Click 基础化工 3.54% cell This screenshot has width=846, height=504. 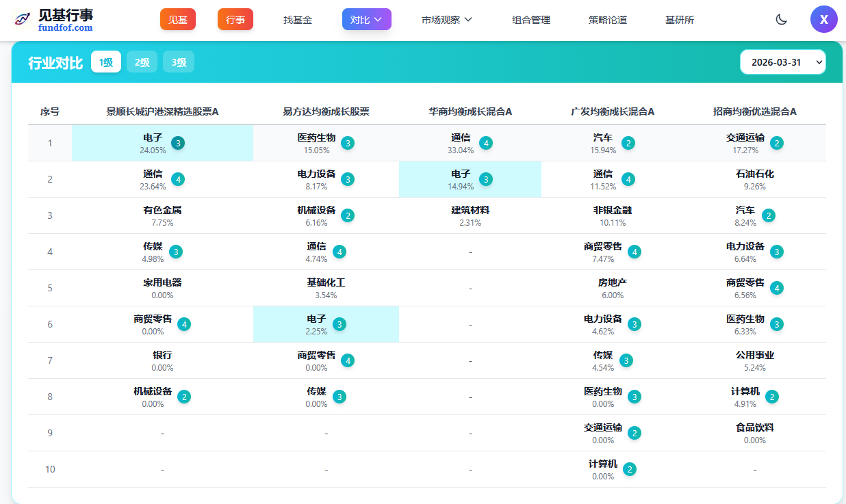[326, 288]
